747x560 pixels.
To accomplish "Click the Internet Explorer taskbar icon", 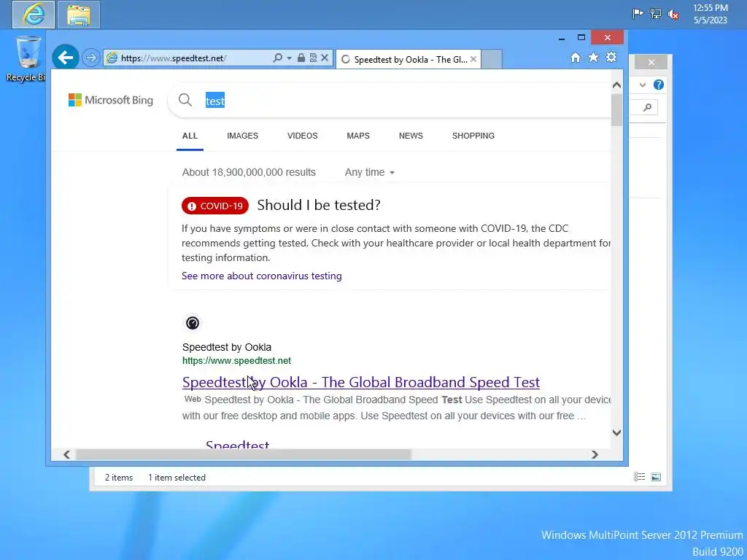I will (x=34, y=15).
